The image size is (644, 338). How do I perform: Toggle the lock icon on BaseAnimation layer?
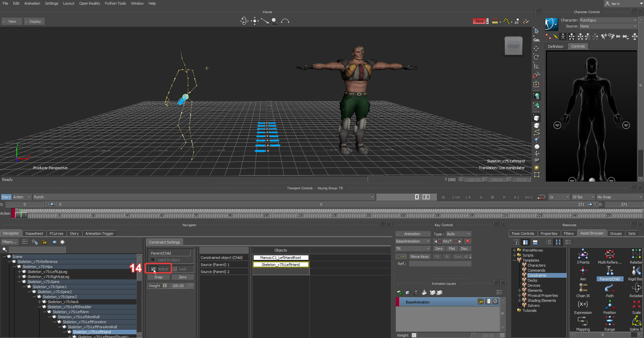[480, 301]
